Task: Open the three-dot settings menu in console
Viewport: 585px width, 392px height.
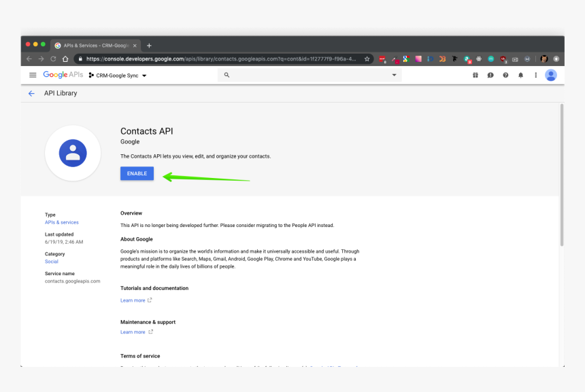Action: 536,75
